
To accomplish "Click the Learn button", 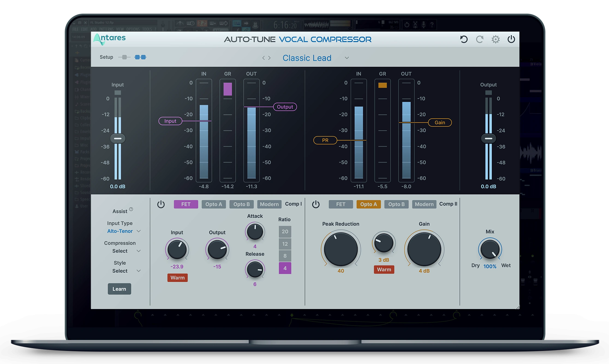I will pyautogui.click(x=119, y=289).
